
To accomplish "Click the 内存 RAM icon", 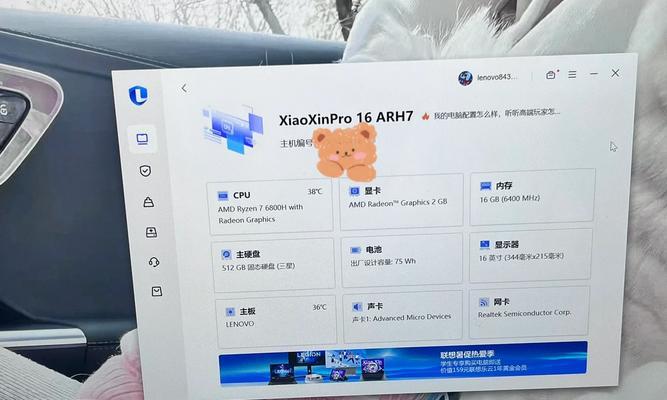I will [485, 186].
